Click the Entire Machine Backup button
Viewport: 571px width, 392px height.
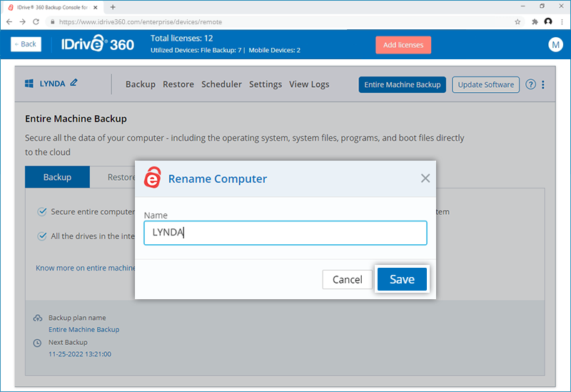pyautogui.click(x=402, y=84)
